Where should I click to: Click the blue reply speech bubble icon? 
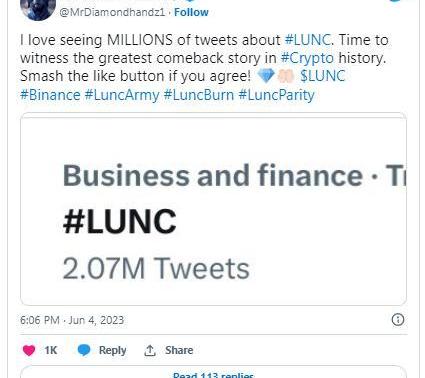pyautogui.click(x=84, y=350)
